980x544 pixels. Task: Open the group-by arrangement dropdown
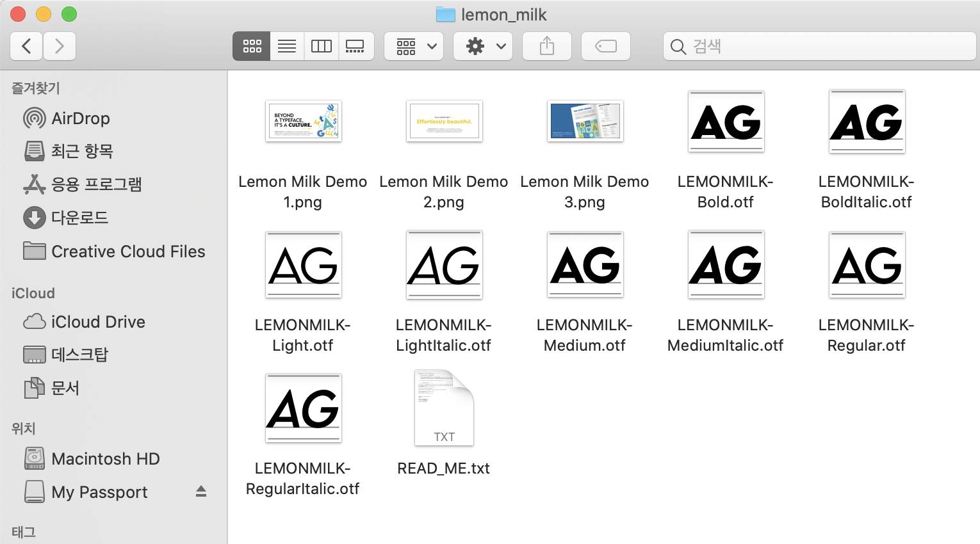tap(414, 46)
